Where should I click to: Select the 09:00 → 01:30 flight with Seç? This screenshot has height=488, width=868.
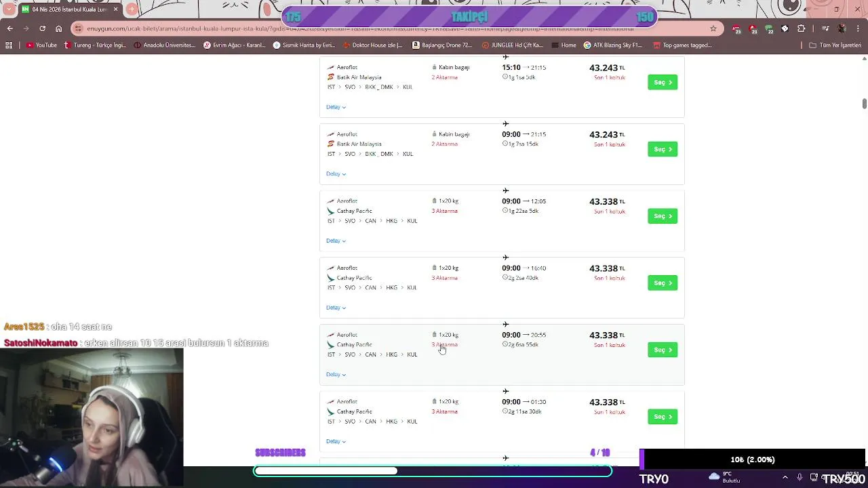(663, 417)
